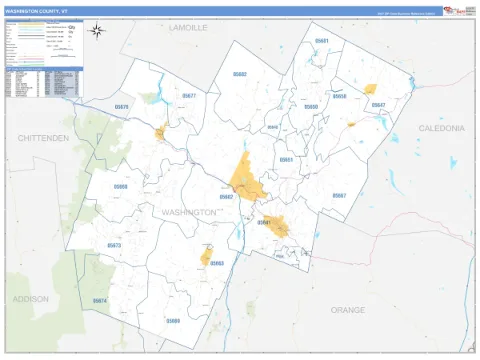480x360 pixels.
Task: Click the publisher logo in title bar
Action: pyautogui.click(x=454, y=11)
